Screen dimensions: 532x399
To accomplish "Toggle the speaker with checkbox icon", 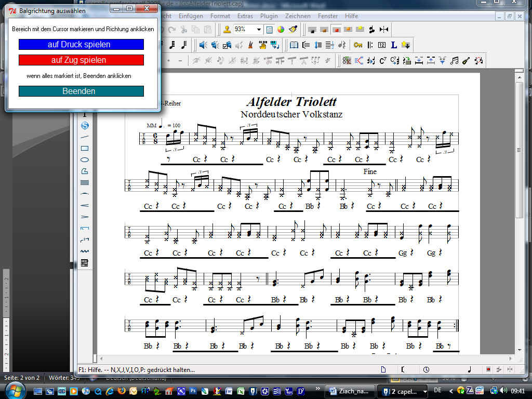I will [227, 45].
